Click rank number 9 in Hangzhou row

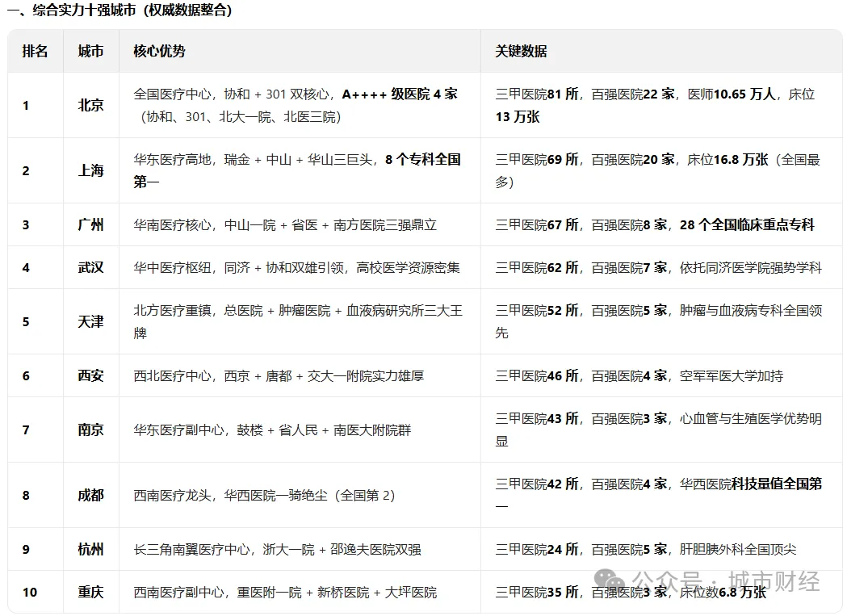pyautogui.click(x=25, y=550)
